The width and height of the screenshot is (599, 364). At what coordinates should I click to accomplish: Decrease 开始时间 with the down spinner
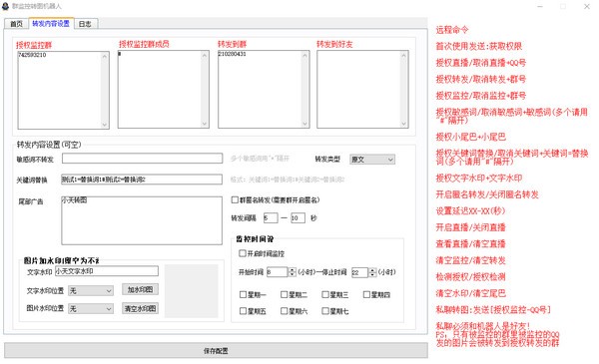click(293, 274)
